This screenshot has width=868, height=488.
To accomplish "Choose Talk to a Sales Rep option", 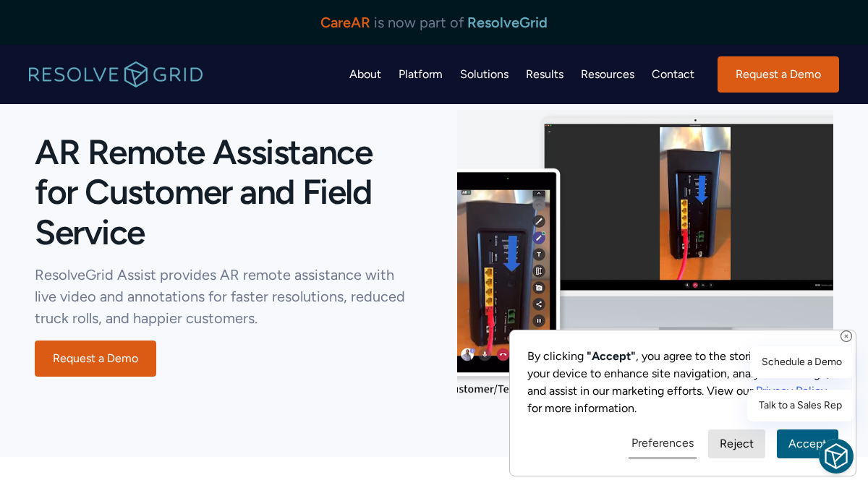I will click(x=801, y=406).
